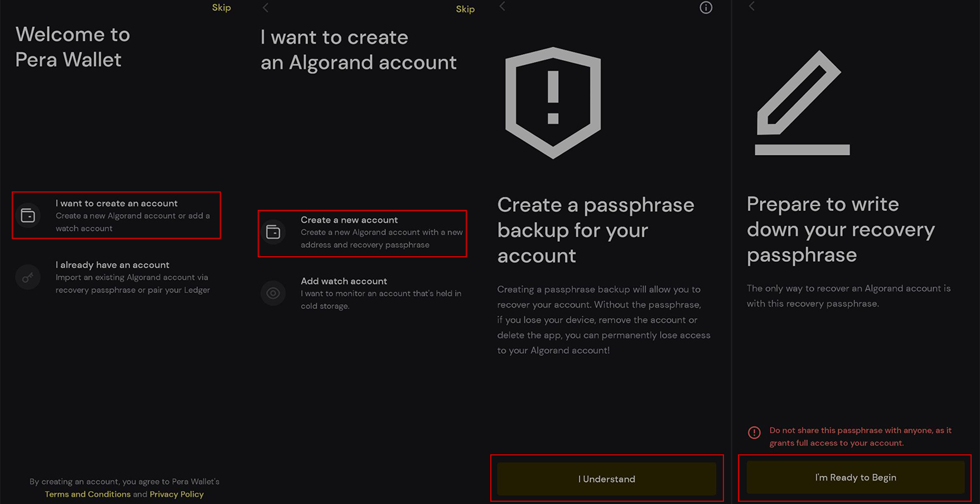The height and width of the screenshot is (504, 980).
Task: Open the info icon on passphrase backup screen
Action: click(x=706, y=8)
